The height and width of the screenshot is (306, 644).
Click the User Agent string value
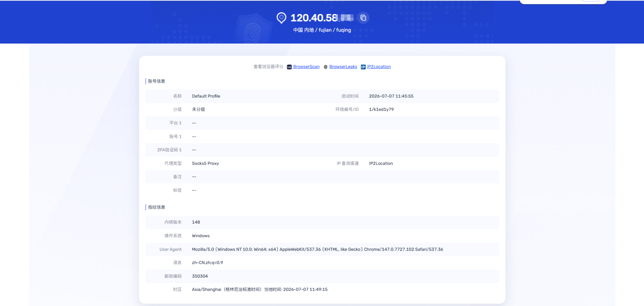point(317,250)
